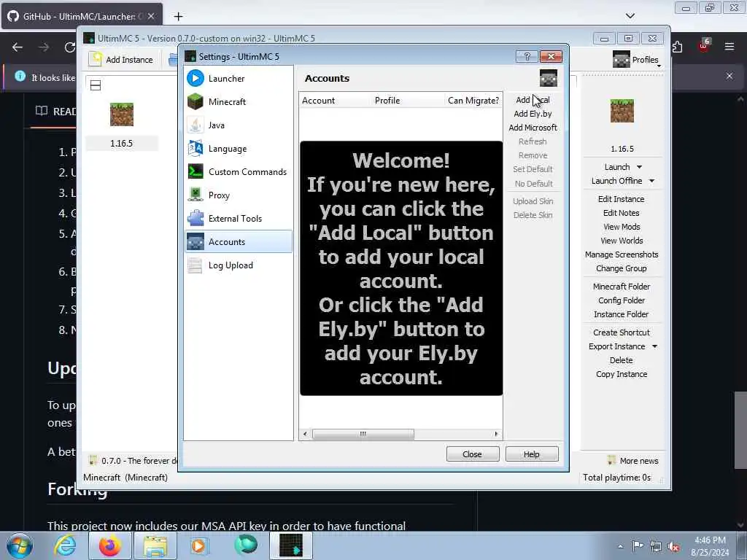Click Edit Notes in side panel

coord(622,213)
